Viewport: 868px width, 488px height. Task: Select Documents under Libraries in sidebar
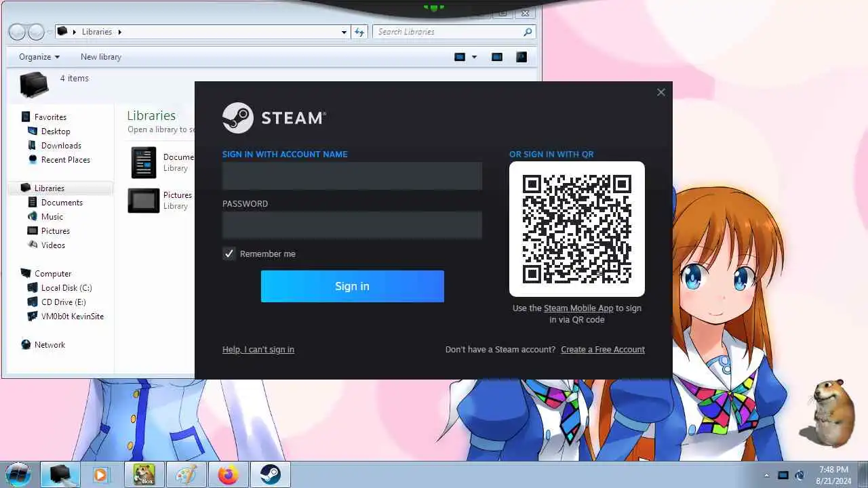click(x=62, y=203)
